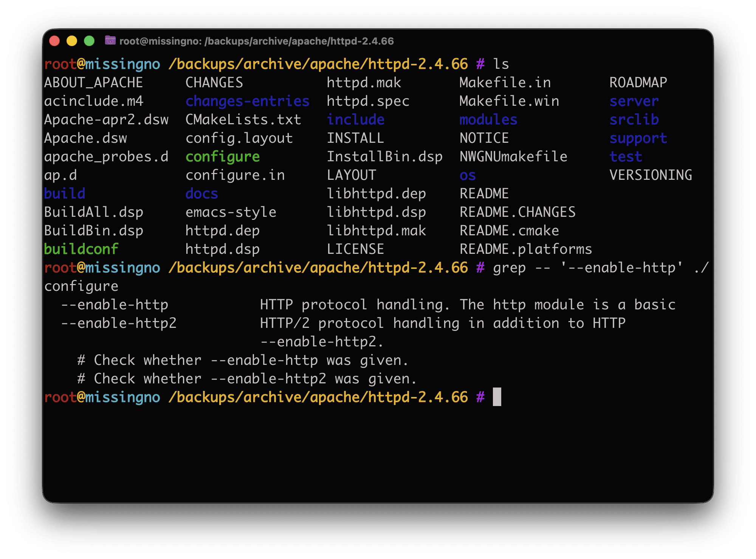Image resolution: width=756 pixels, height=559 pixels.
Task: Click the yellow minimize window button
Action: pyautogui.click(x=72, y=41)
